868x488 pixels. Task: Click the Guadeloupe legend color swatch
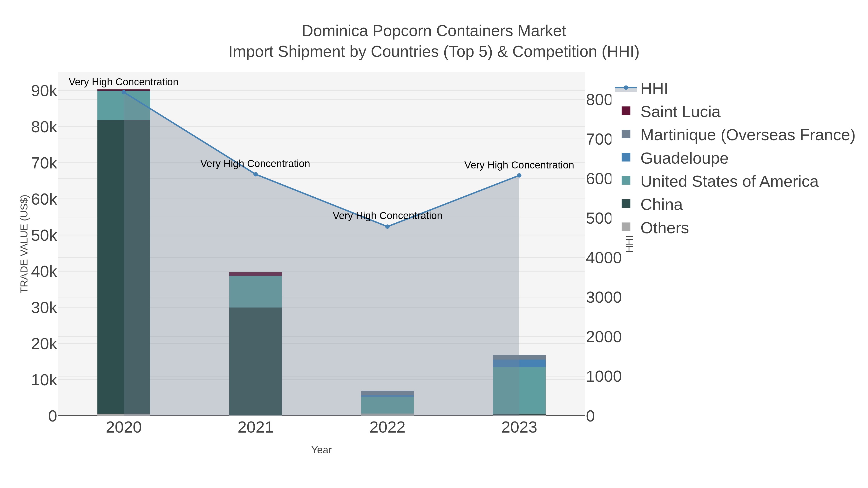[x=626, y=157]
